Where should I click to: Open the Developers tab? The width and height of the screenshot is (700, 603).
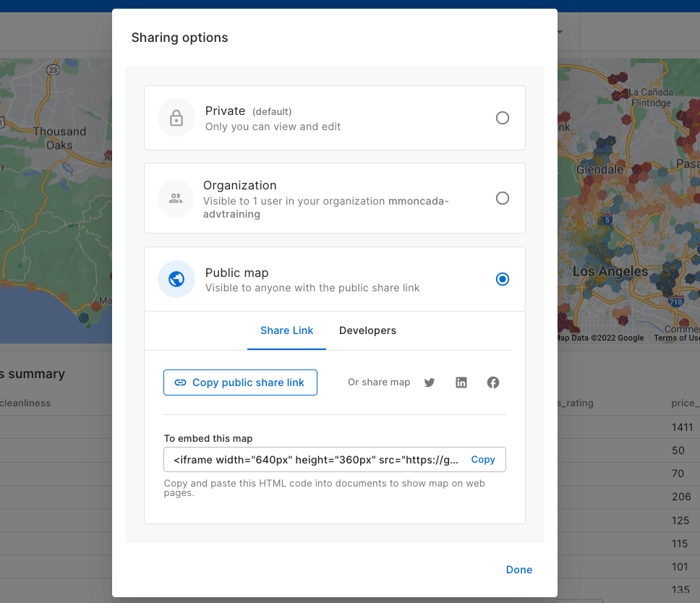click(x=367, y=330)
